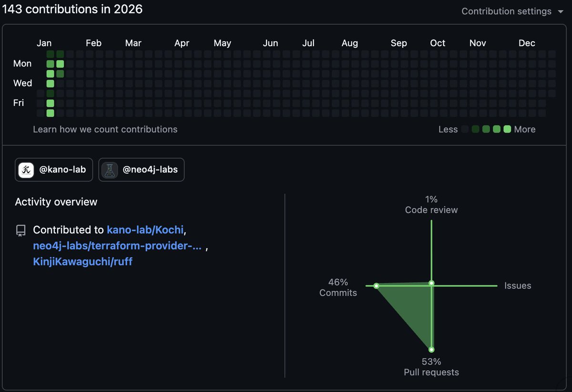Viewport: 572px width, 392px height.
Task: Click the kano-lab organization avatar icon
Action: pyautogui.click(x=26, y=170)
